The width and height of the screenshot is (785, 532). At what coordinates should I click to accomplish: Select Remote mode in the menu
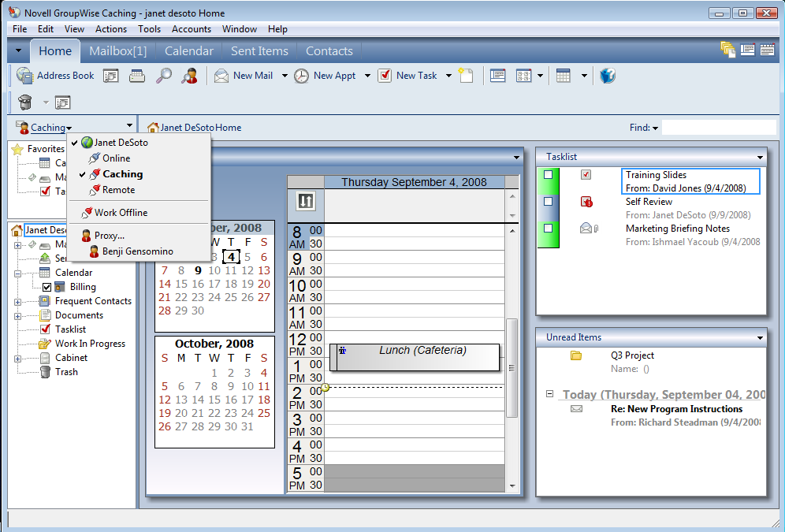pos(119,190)
